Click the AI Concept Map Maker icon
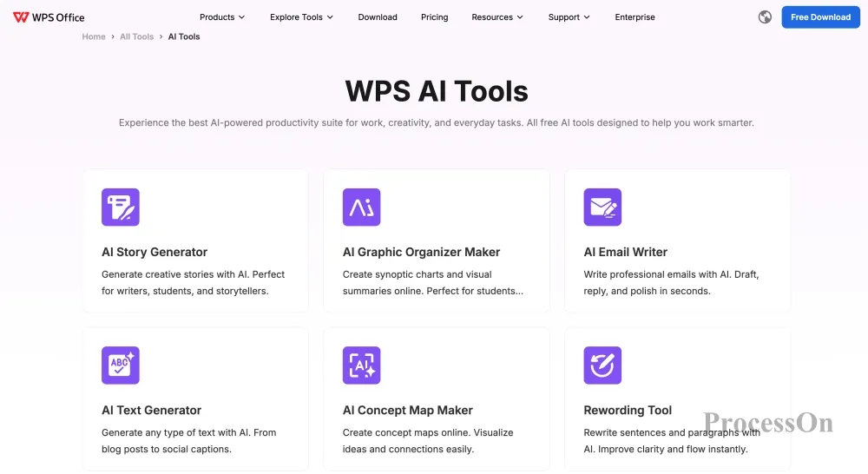The height and width of the screenshot is (474, 868). pos(361,365)
